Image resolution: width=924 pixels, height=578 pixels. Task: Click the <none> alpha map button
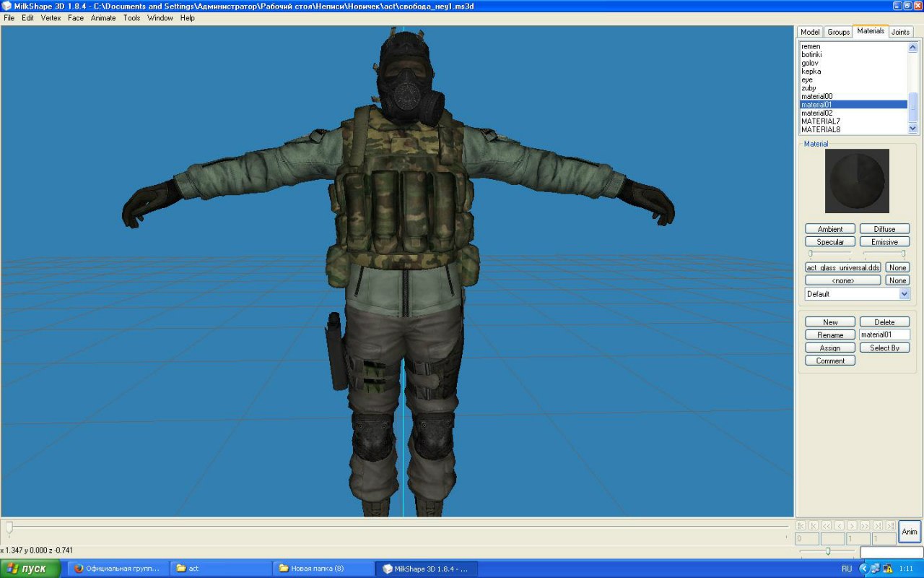click(x=843, y=280)
